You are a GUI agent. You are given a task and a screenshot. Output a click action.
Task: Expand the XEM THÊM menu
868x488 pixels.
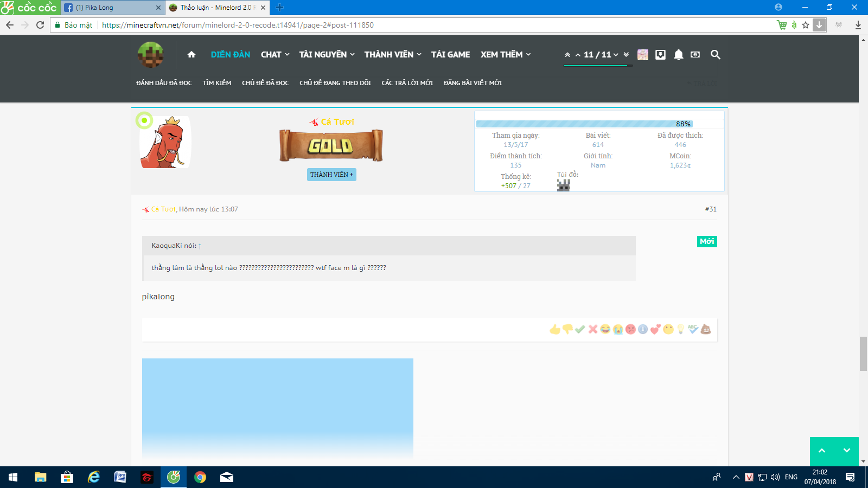point(506,55)
